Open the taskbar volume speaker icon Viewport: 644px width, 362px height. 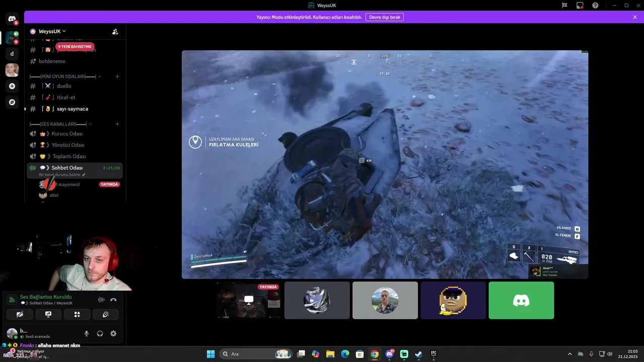610,354
